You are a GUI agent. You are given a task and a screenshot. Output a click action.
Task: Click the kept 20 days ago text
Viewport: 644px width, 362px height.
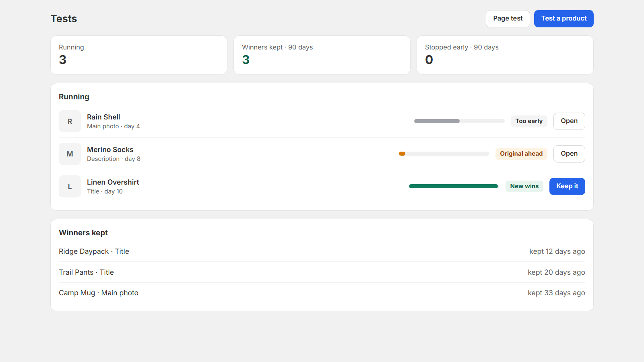coord(556,272)
